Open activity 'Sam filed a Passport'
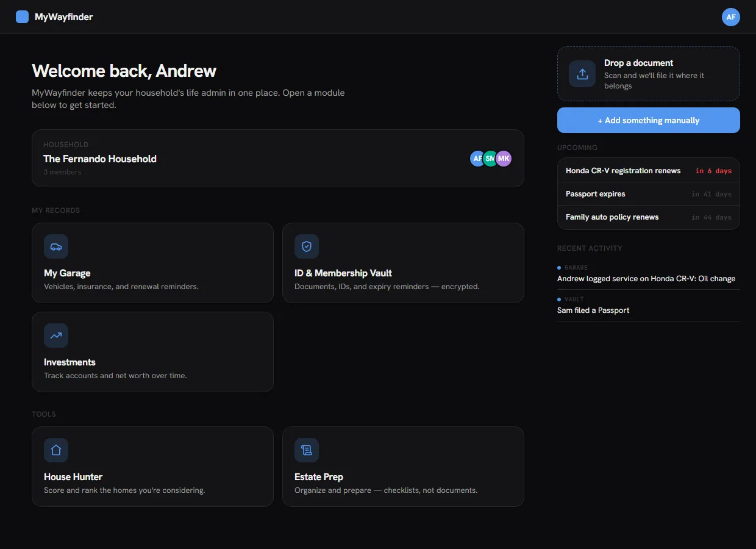The image size is (756, 549). coord(649,306)
